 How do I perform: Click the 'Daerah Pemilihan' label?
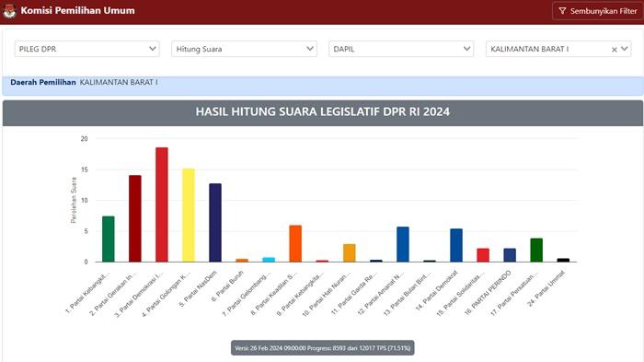point(43,82)
